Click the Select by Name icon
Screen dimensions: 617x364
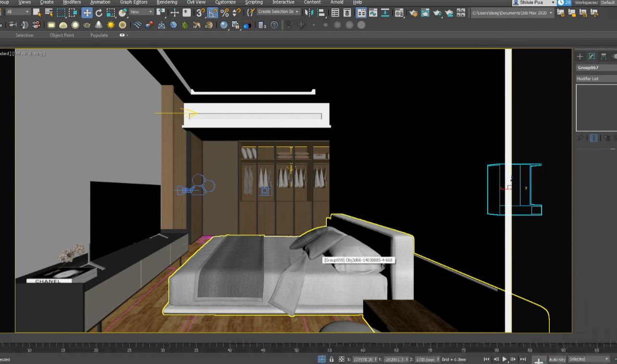tap(49, 13)
